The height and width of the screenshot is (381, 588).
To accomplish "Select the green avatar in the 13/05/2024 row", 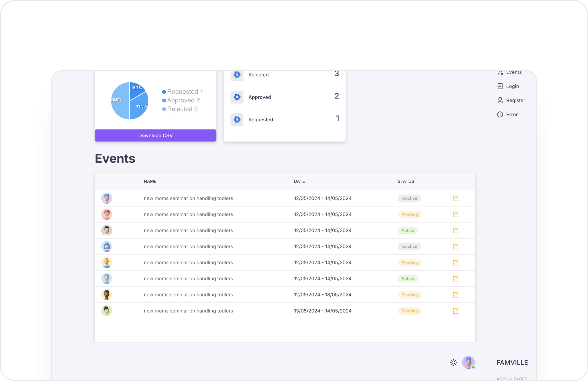I will pos(107,311).
